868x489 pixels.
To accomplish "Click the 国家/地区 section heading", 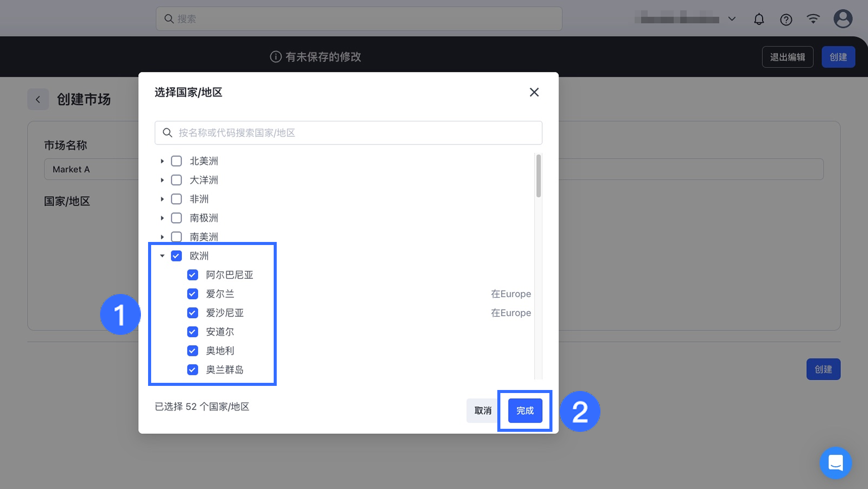I will point(67,201).
